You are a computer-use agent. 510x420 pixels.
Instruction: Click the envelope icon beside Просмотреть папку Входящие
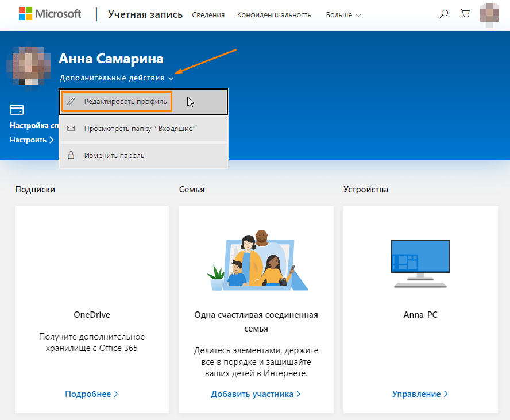click(x=71, y=128)
